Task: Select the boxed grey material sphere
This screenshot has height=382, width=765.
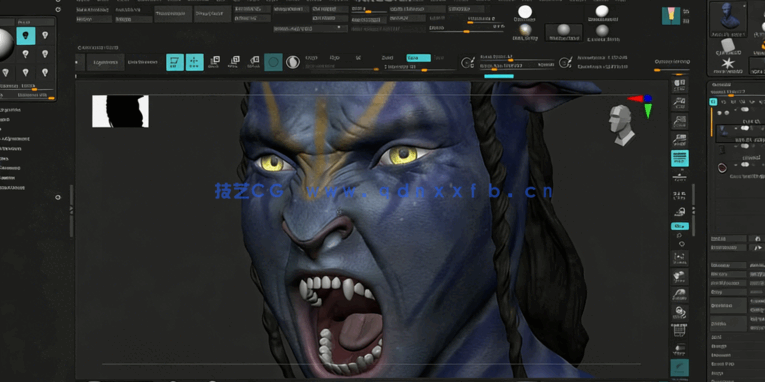Action: click(564, 31)
